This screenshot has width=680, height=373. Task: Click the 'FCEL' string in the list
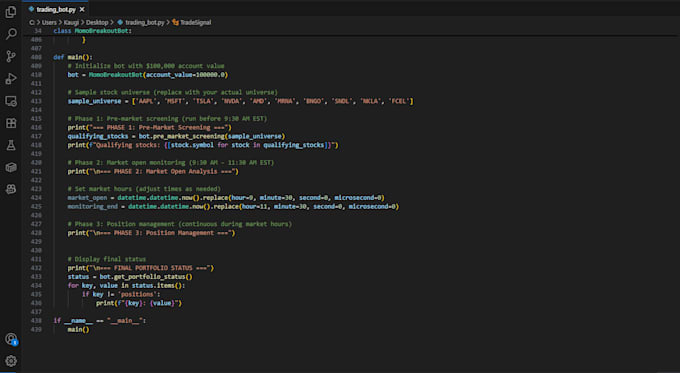pos(399,101)
